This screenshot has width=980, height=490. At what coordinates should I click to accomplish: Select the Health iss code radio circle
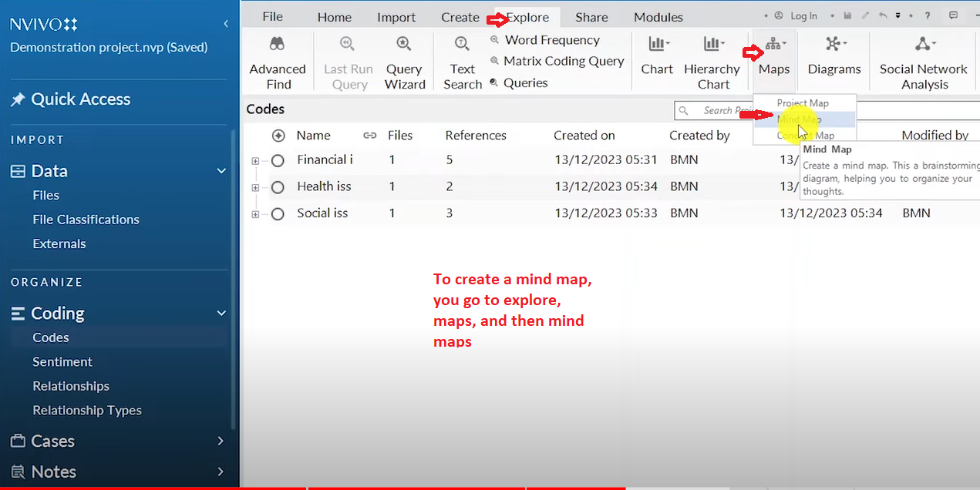(x=278, y=187)
